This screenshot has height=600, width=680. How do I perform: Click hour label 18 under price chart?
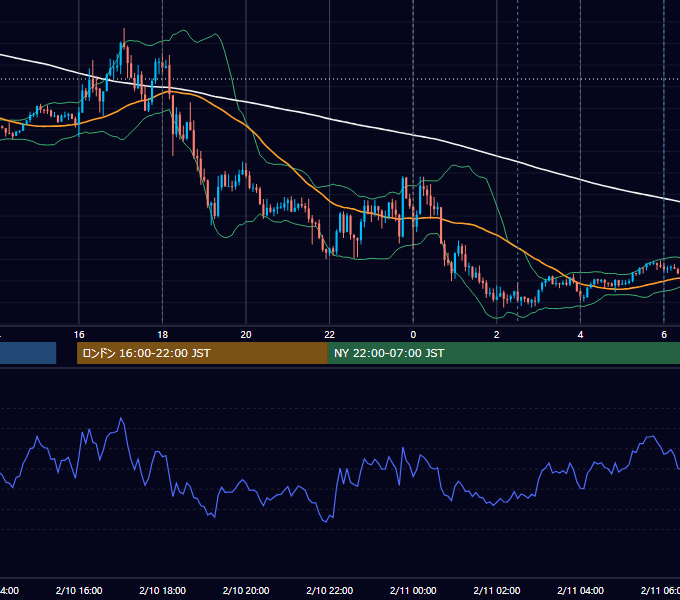163,335
